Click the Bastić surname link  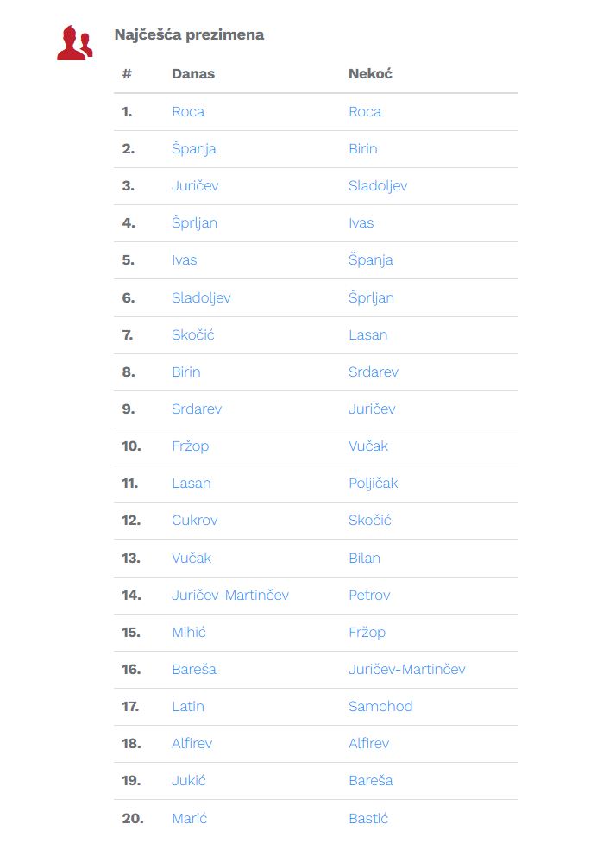(368, 818)
